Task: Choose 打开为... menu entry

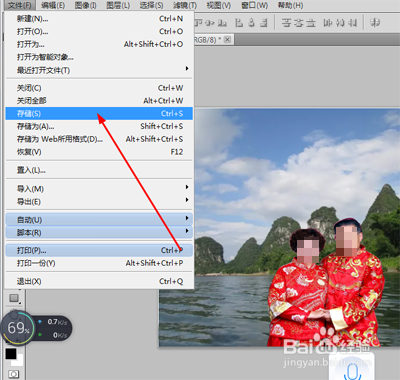Action: [x=99, y=44]
